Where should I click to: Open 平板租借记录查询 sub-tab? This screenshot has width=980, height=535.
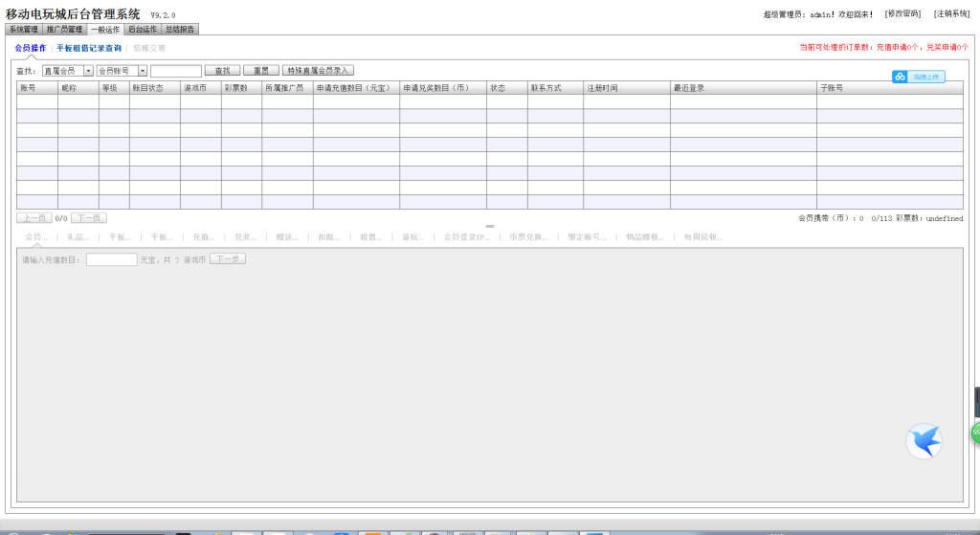point(89,48)
